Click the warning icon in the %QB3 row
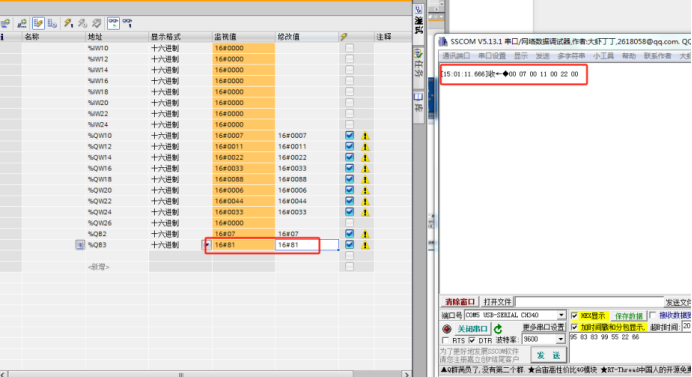The height and width of the screenshot is (377, 692). 365,245
